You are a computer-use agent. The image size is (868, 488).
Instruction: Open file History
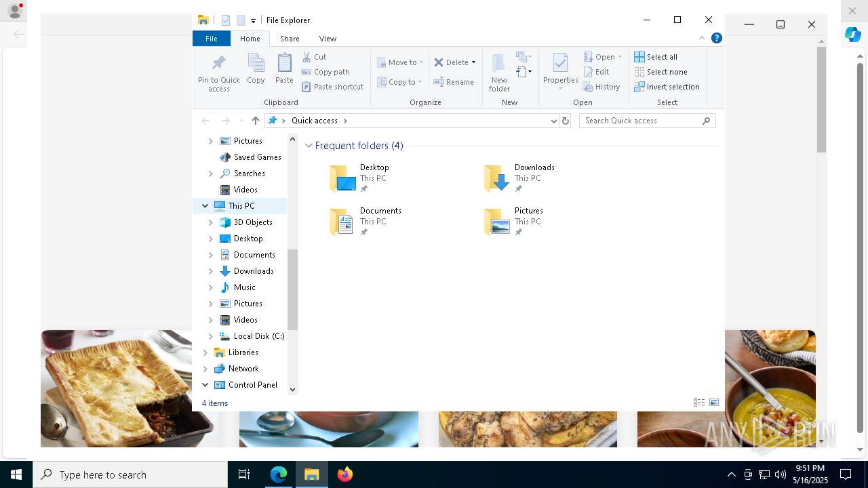[601, 87]
